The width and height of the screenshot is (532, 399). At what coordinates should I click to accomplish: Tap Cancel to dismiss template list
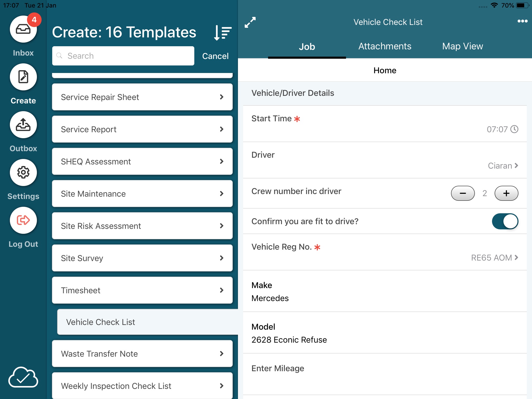[x=215, y=56]
